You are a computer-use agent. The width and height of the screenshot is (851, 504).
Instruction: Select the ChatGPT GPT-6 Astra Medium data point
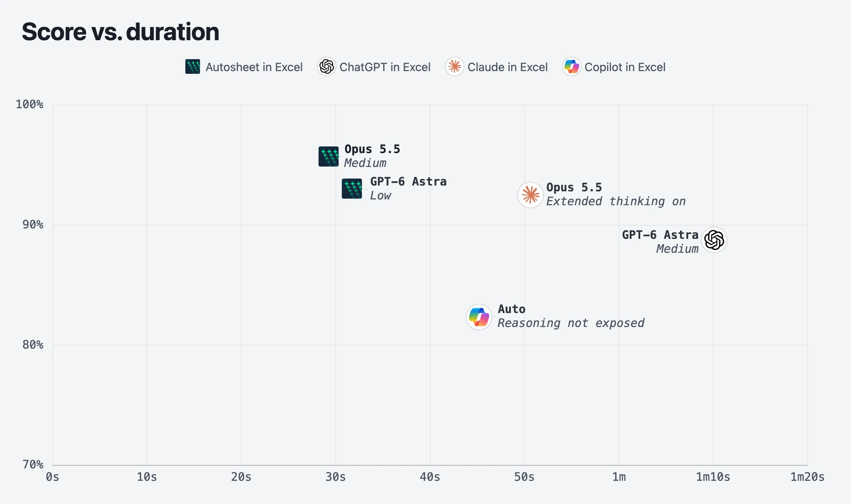[714, 240]
